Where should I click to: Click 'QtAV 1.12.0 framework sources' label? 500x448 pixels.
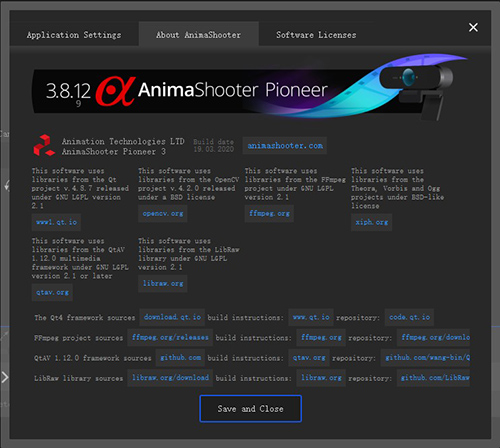(x=93, y=358)
